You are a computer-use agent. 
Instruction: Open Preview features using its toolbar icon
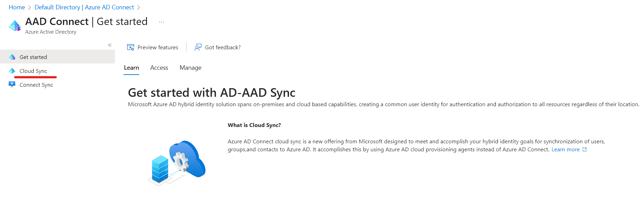click(x=131, y=47)
